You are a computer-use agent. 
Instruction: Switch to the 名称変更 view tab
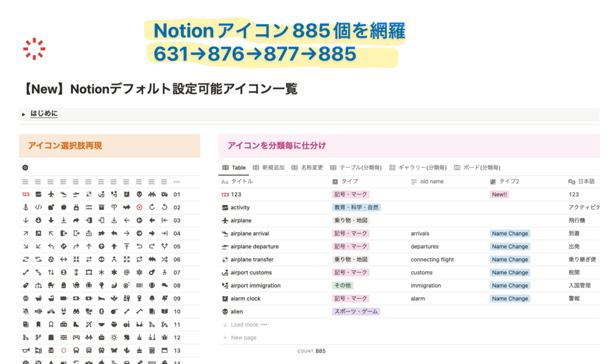coord(307,167)
